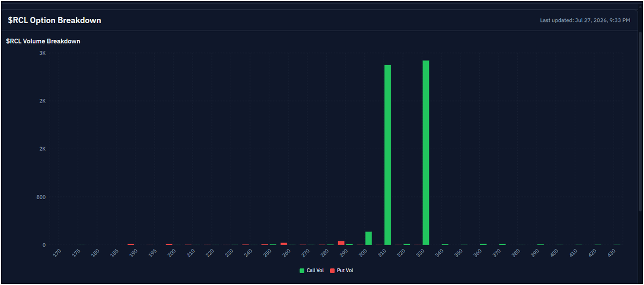Click the 380 strike label on the x-axis
Viewport: 644px width, 285px height.
515,253
